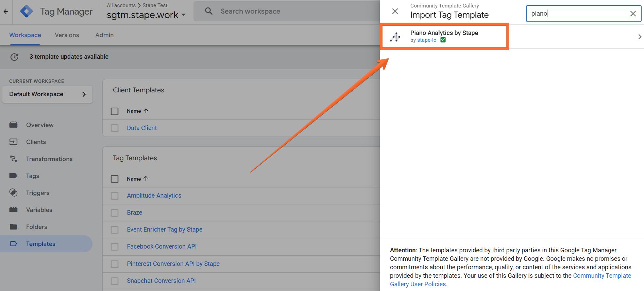The width and height of the screenshot is (644, 291).
Task: Switch to the Workspace tab
Action: (x=25, y=35)
